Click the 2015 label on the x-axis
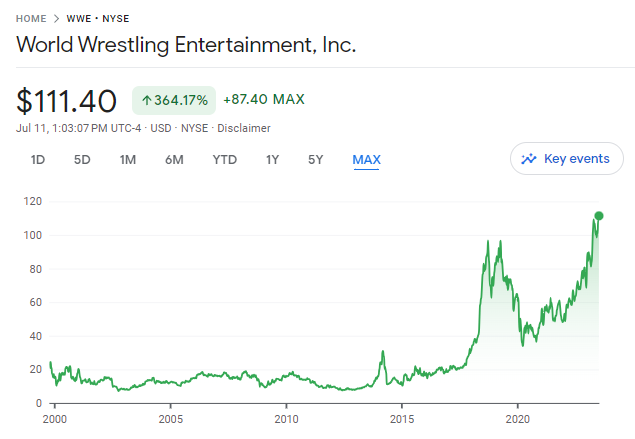This screenshot has height=439, width=635. coord(402,419)
